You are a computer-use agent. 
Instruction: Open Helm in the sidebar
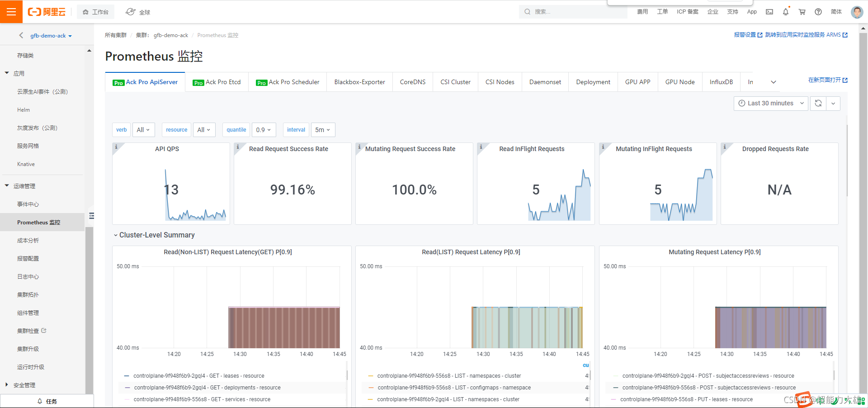click(x=24, y=110)
